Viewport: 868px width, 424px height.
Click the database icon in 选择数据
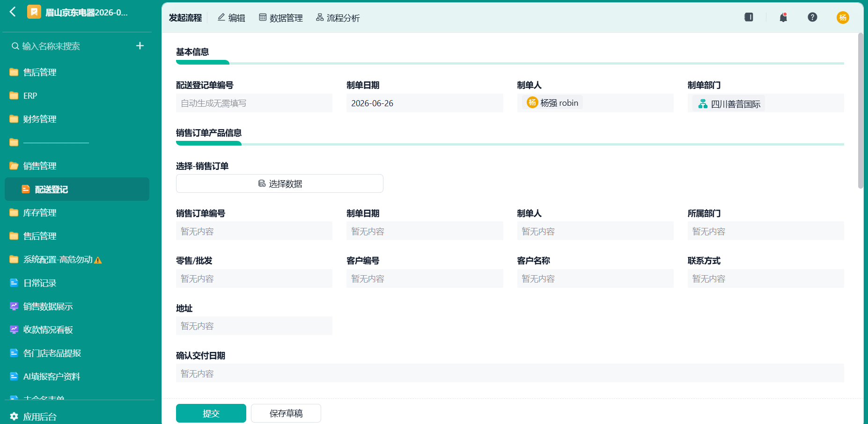tap(262, 183)
